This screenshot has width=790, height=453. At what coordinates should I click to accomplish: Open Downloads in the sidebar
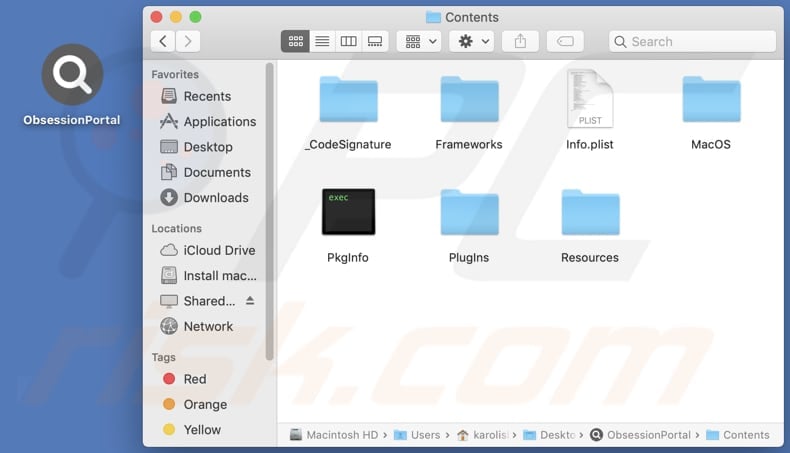point(215,197)
